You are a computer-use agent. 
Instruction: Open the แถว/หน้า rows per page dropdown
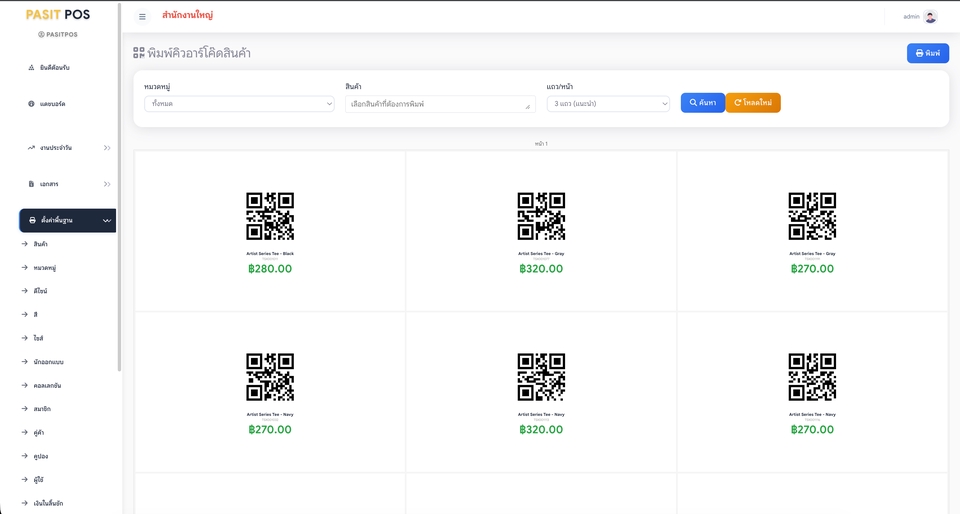pos(608,104)
